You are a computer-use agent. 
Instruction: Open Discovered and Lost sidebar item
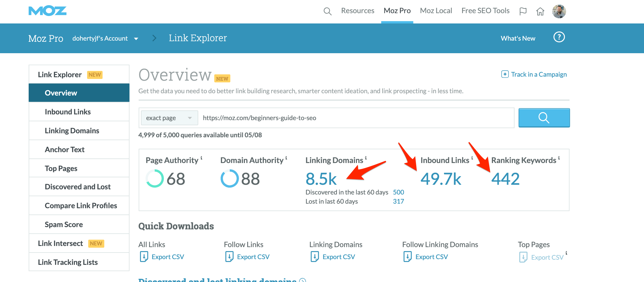(x=79, y=186)
